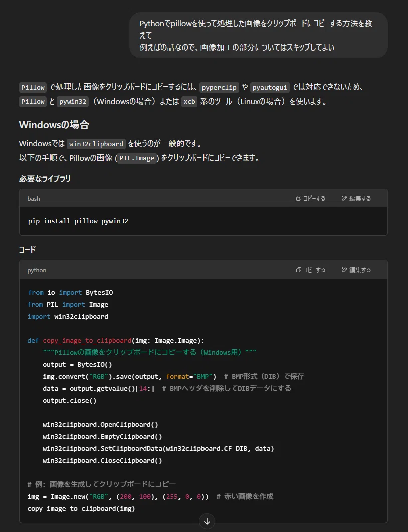This screenshot has height=532, width=408.
Task: Click the '# BMP形式（DIB）で保存' comment
Action: coord(264,376)
